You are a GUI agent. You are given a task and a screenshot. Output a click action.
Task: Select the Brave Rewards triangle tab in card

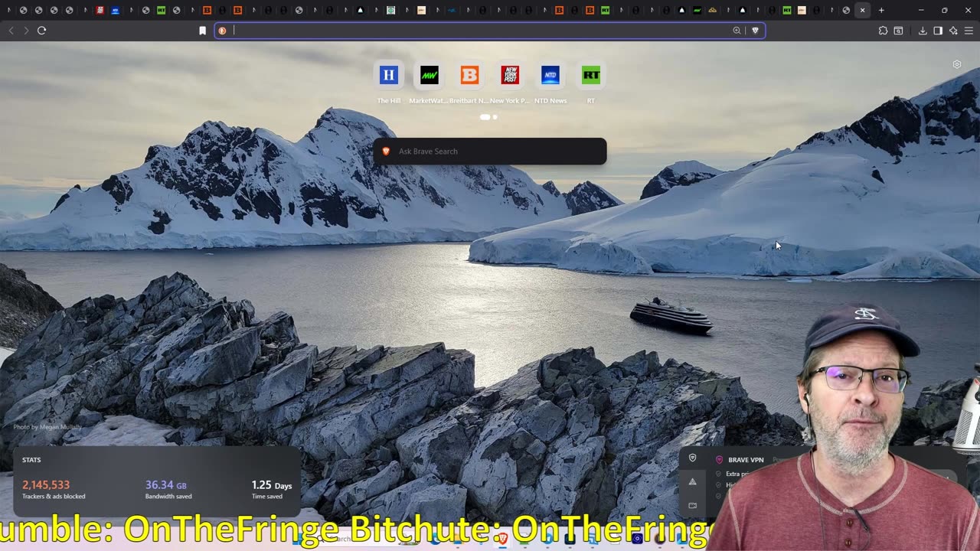point(693,482)
